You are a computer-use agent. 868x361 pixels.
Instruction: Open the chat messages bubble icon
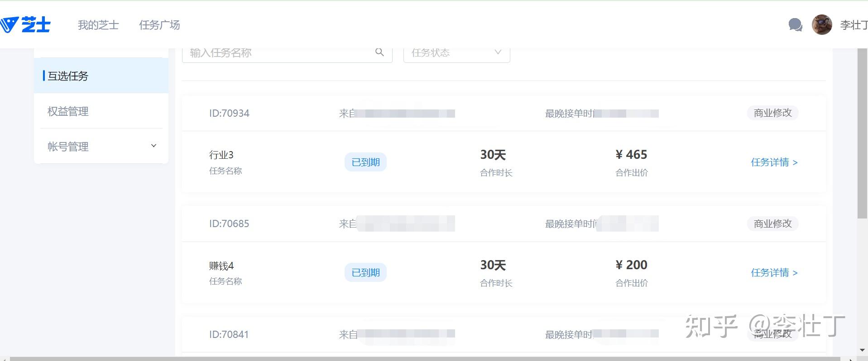click(x=795, y=25)
